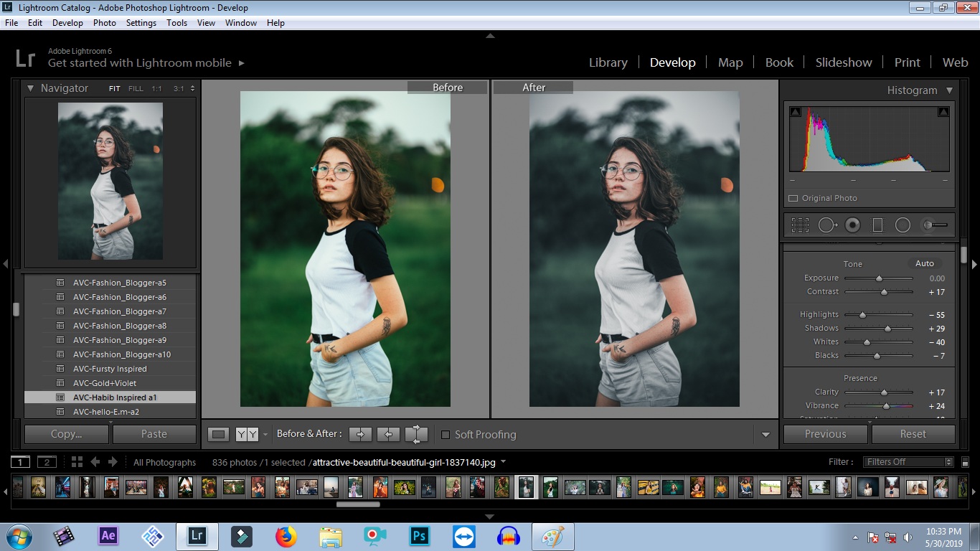The height and width of the screenshot is (551, 980).
Task: Click the Exposure slider
Action: tap(879, 278)
